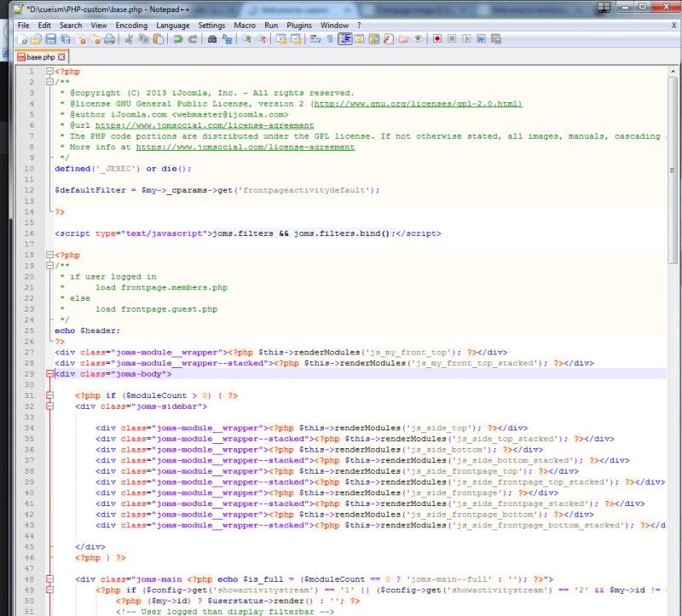This screenshot has width=682, height=616.
Task: Collapse the PHP block fold at line 18
Action: click(49, 256)
